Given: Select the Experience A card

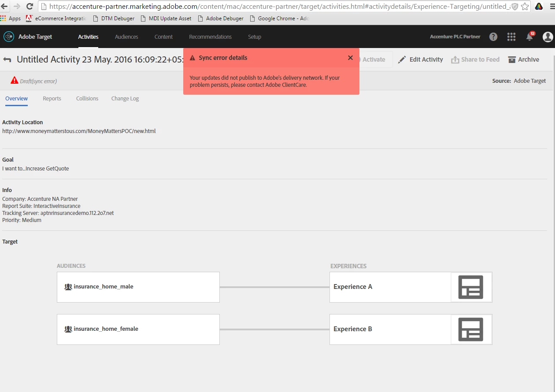Looking at the screenshot, I should pyautogui.click(x=411, y=287).
